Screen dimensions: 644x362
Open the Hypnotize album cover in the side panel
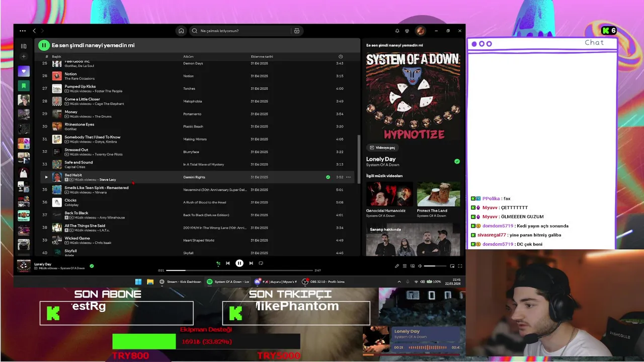tap(413, 97)
